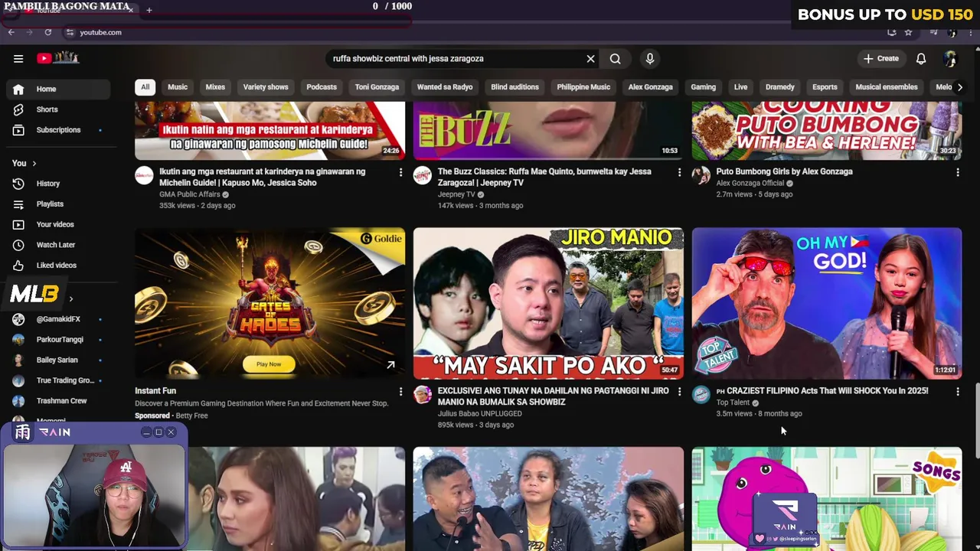The width and height of the screenshot is (980, 551).
Task: Select the Blind auditions chip
Action: pyautogui.click(x=514, y=87)
